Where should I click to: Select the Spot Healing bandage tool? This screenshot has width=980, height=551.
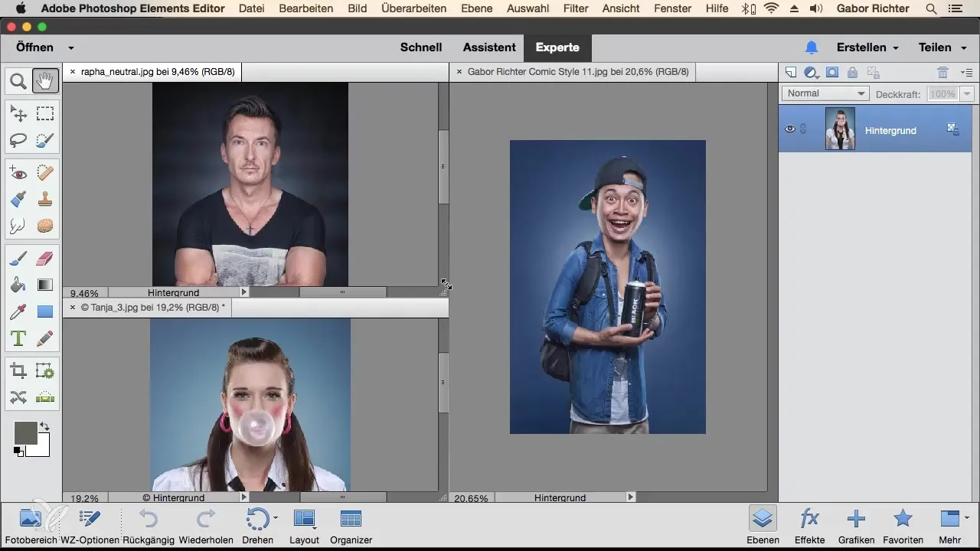point(45,174)
